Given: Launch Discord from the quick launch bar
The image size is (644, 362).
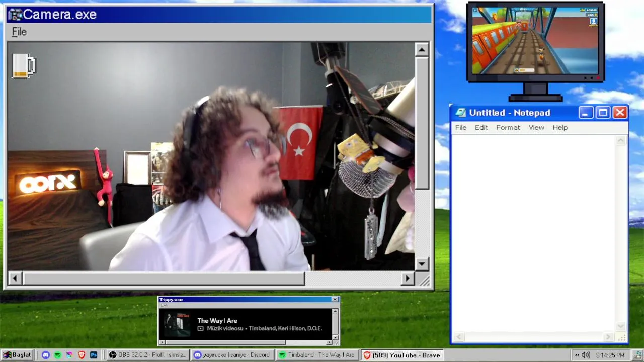Looking at the screenshot, I should pos(46,355).
